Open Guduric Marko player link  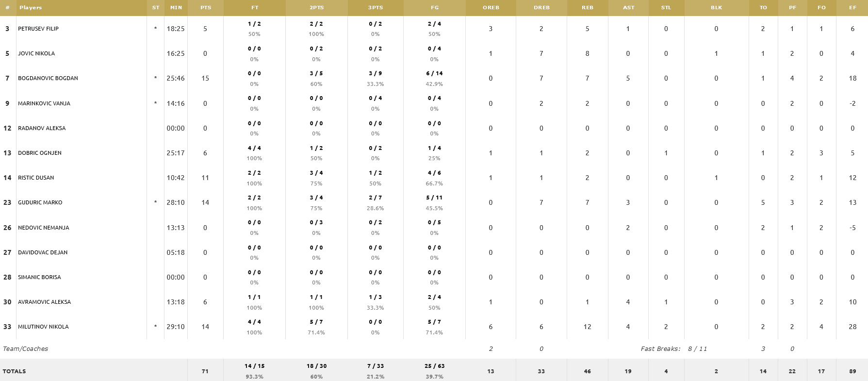[x=40, y=202]
